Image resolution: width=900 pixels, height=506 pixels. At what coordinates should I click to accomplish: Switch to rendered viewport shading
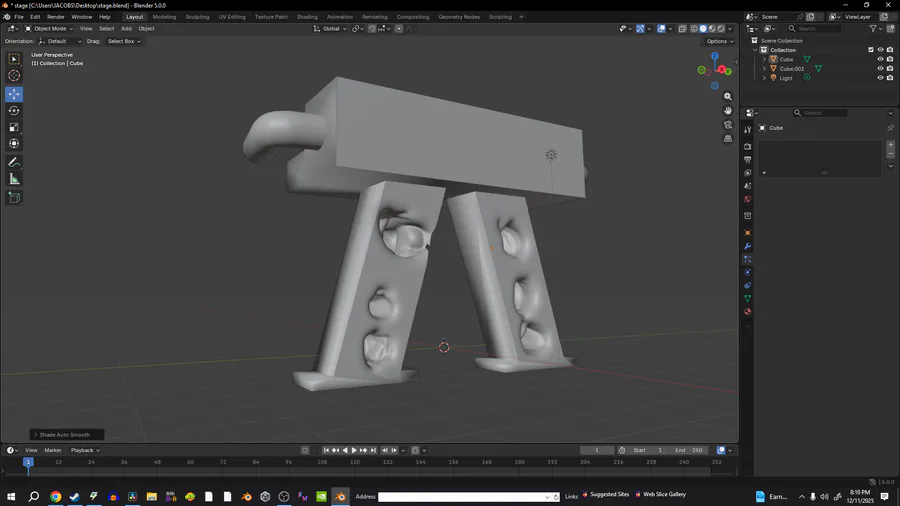[x=721, y=29]
